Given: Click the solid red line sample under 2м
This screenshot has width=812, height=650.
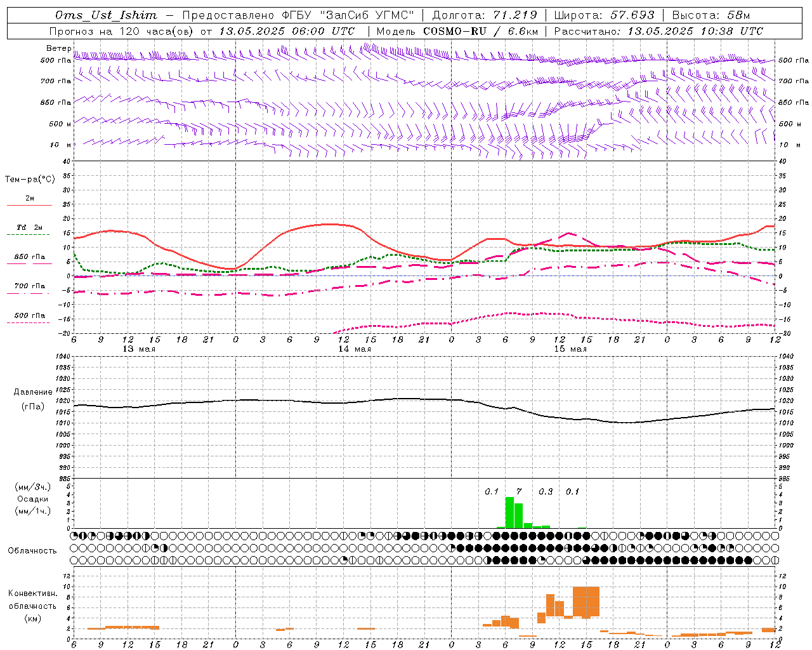Looking at the screenshot, I should pyautogui.click(x=29, y=206).
